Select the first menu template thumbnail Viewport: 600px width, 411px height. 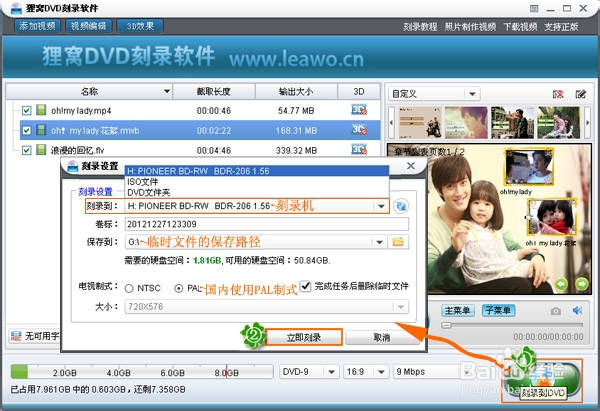point(420,122)
